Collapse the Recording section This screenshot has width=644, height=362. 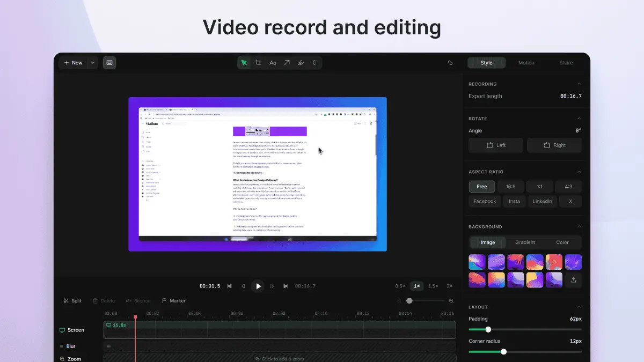[x=579, y=84]
